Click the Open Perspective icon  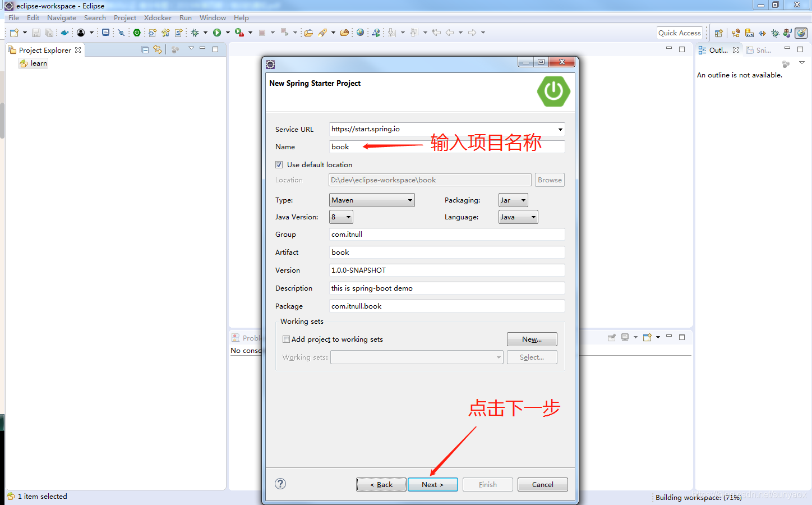click(719, 33)
